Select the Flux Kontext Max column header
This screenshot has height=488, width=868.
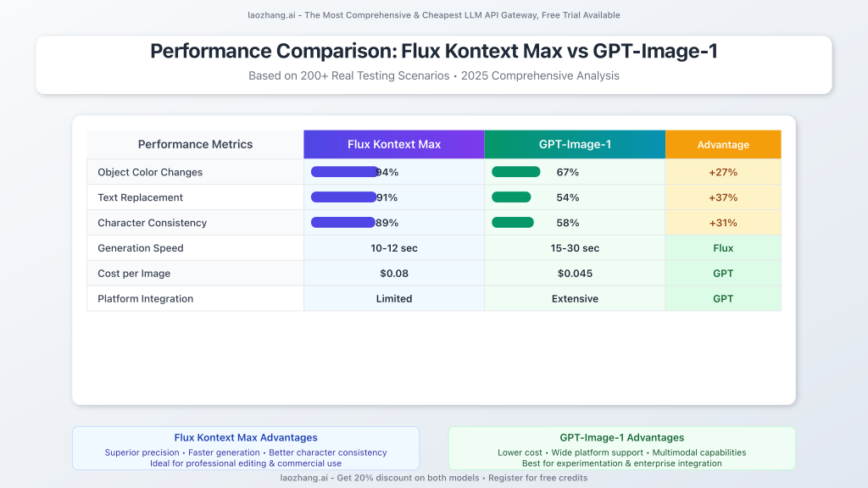(x=394, y=144)
